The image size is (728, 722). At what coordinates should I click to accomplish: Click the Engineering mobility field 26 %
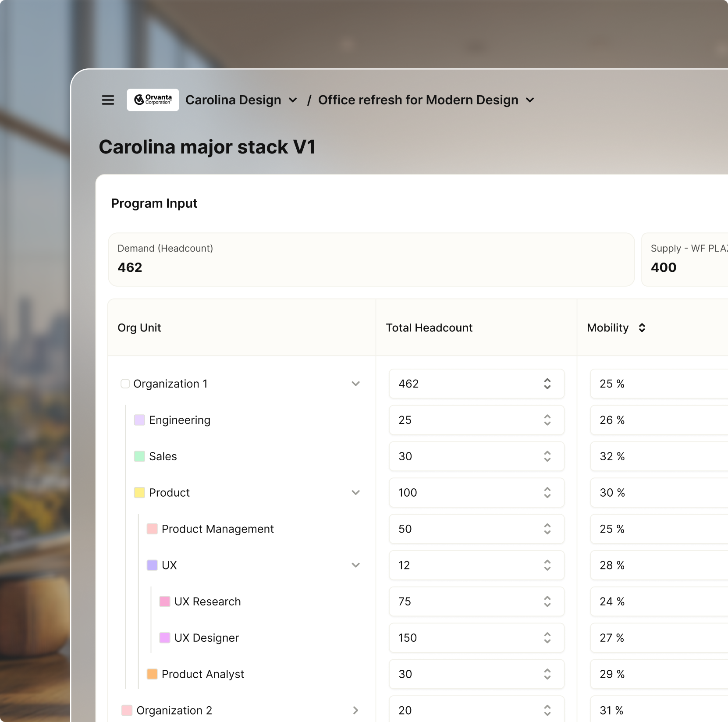[659, 420]
